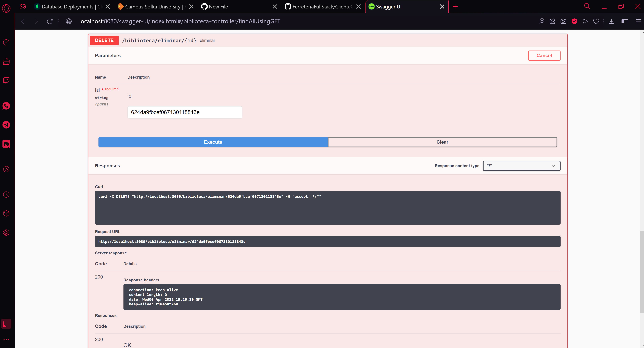Viewport: 644px width, 348px height.
Task: Open Telegram from the sidebar
Action: pyautogui.click(x=6, y=125)
